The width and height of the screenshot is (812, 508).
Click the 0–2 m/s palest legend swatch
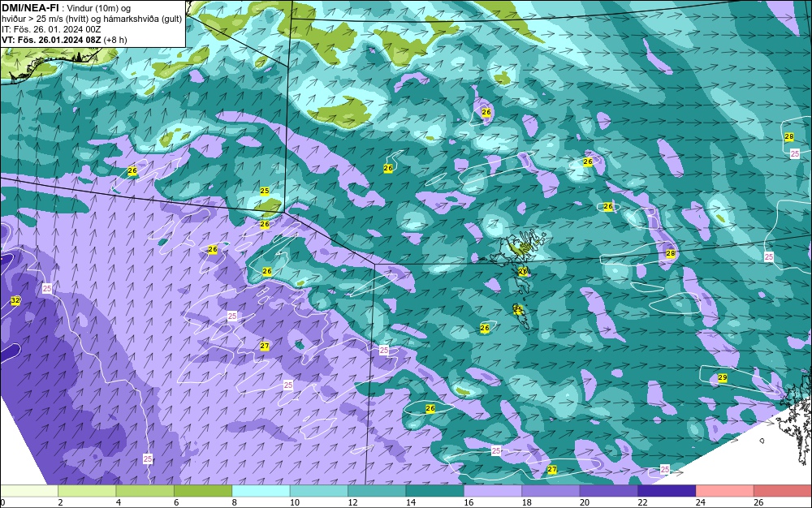click(x=29, y=491)
